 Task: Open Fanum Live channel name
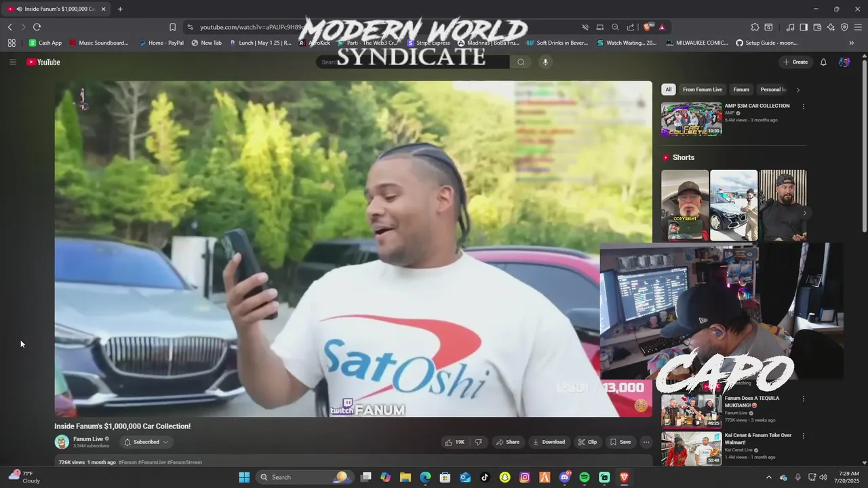88,439
